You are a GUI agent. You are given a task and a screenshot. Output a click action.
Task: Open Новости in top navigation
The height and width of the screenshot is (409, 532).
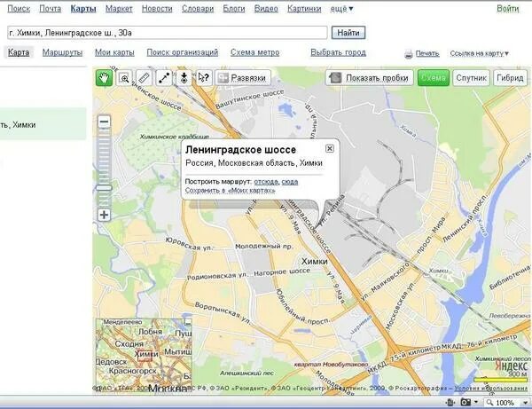157,9
